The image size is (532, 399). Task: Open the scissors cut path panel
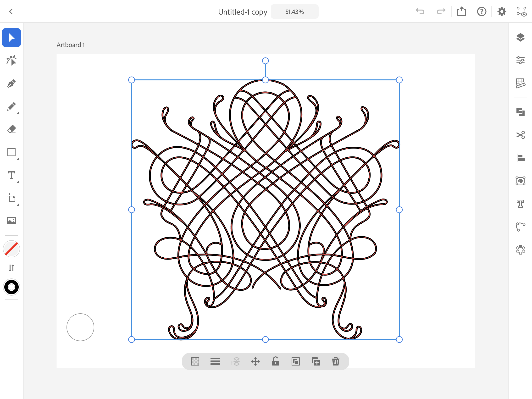pyautogui.click(x=520, y=135)
